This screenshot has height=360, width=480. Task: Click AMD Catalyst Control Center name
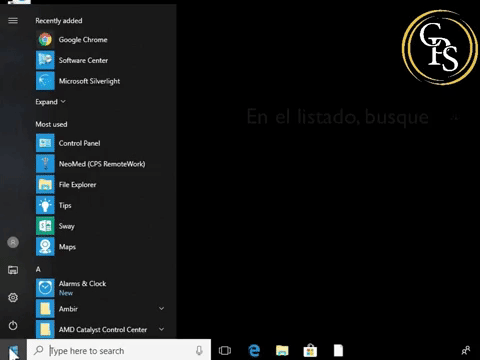click(103, 330)
